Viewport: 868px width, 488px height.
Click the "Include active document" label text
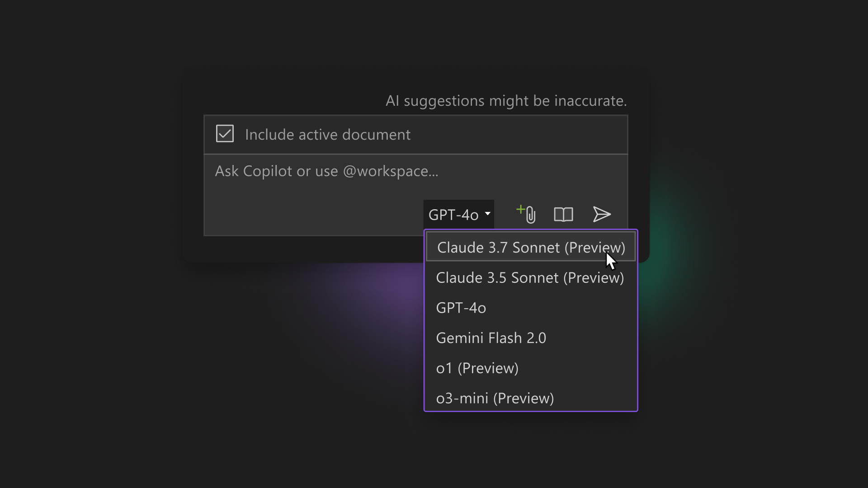pos(327,135)
